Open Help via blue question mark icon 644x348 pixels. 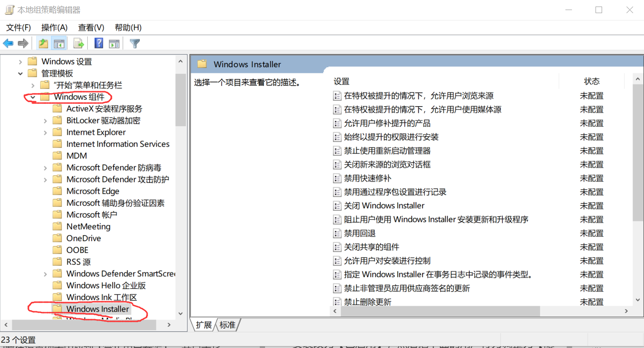pyautogui.click(x=99, y=43)
